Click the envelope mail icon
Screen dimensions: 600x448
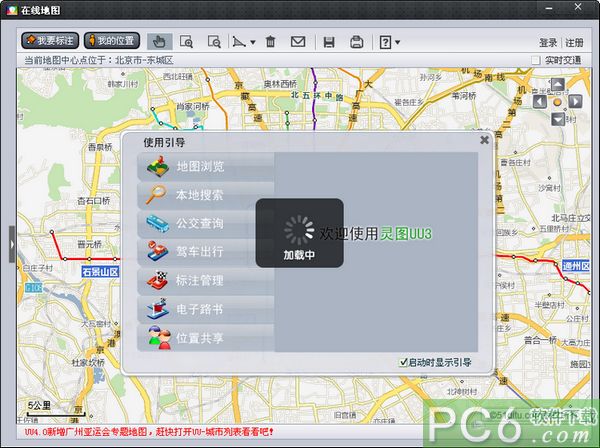click(298, 41)
